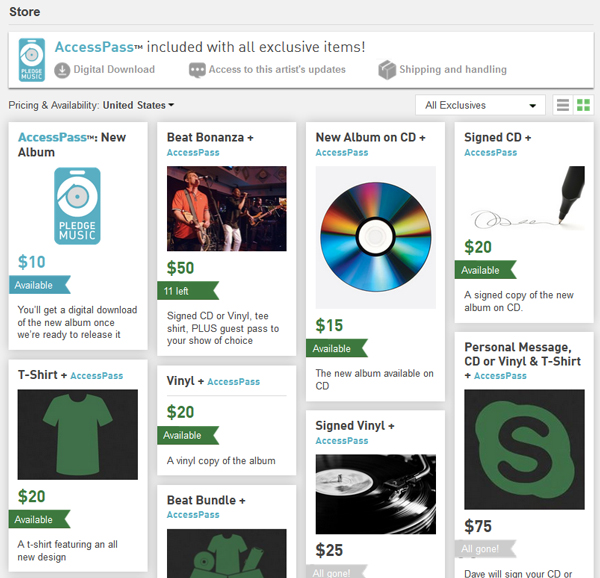
Task: Open the All Exclusives filter dropdown
Action: click(480, 105)
